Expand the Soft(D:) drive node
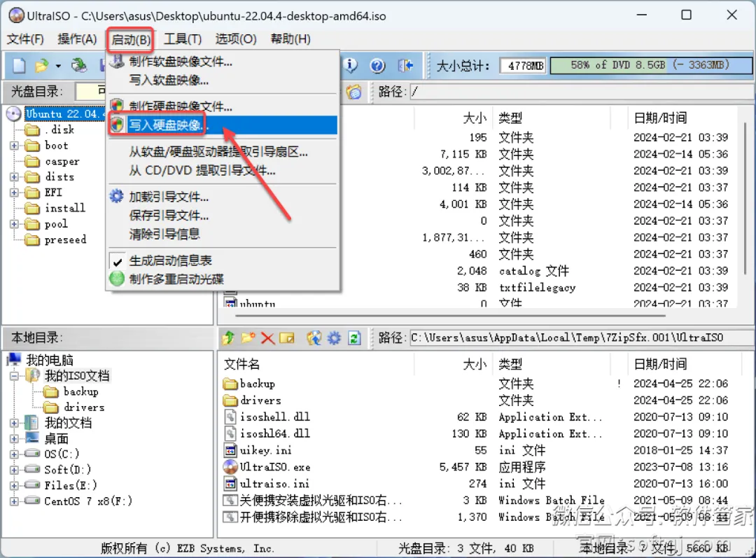 tap(15, 470)
